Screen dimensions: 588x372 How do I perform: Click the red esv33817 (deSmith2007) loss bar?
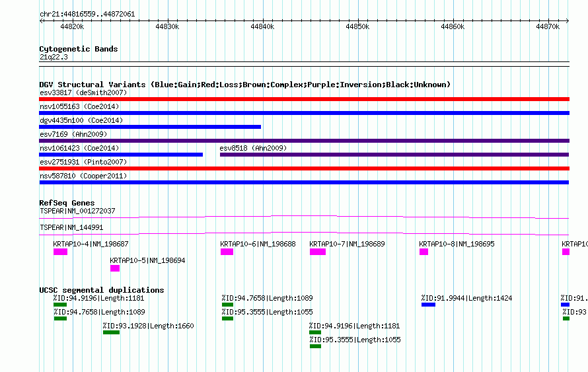304,99
